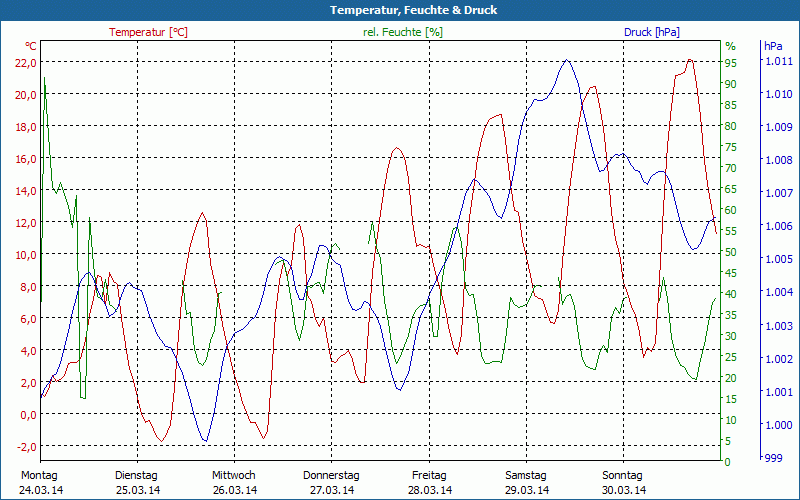Select the red 'Temperatur [°C]' legend label
800x500 pixels.
tap(148, 32)
